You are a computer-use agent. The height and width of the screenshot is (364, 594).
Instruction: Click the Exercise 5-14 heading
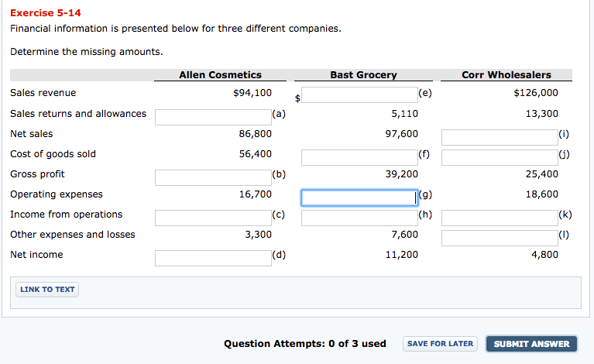coord(46,13)
